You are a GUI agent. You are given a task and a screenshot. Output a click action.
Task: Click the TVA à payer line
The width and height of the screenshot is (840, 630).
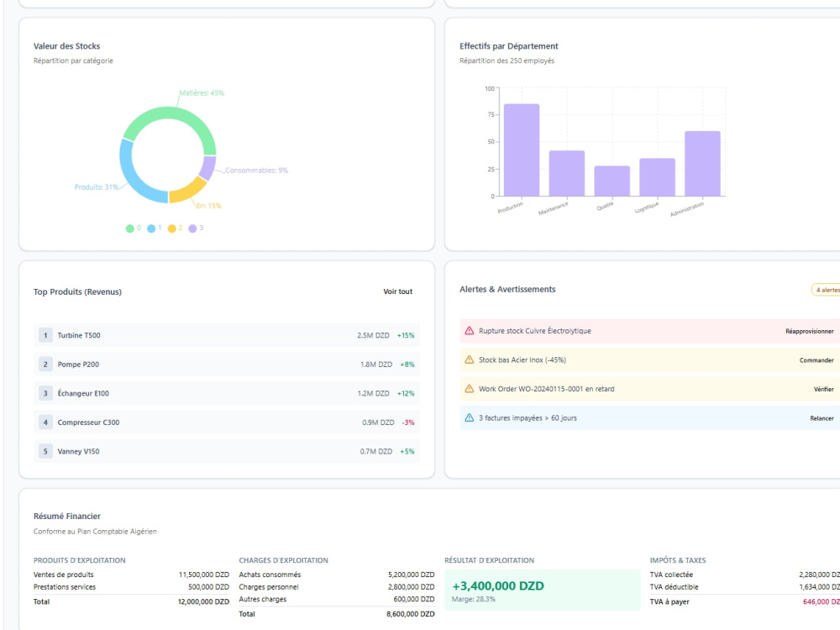[744, 601]
